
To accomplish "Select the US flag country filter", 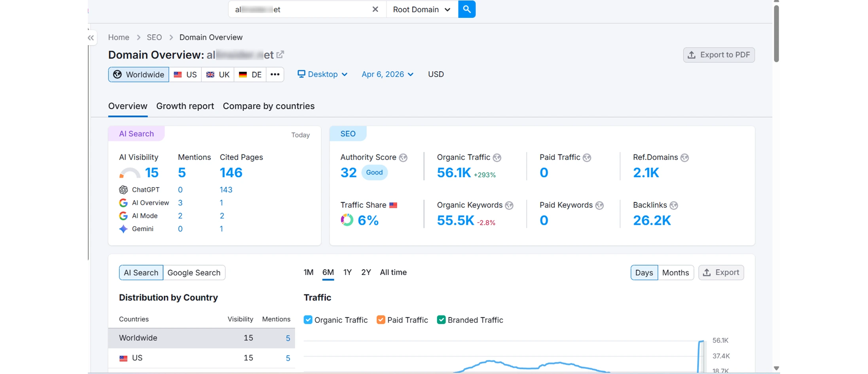I will [185, 74].
